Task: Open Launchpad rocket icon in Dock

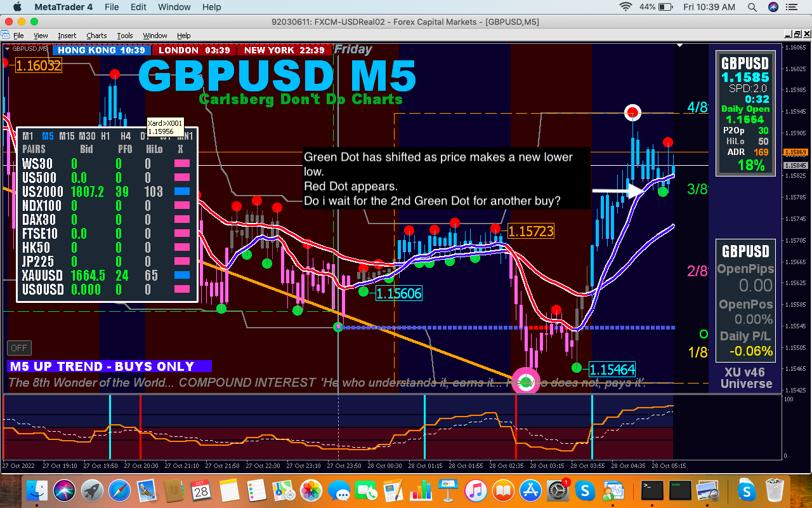Action: point(93,491)
